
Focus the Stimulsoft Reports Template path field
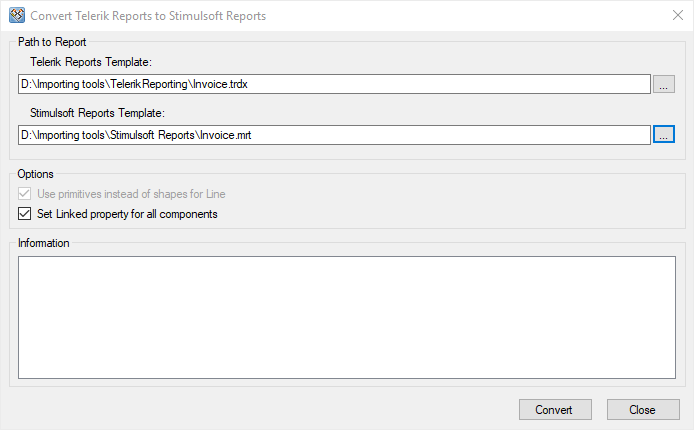pos(400,134)
